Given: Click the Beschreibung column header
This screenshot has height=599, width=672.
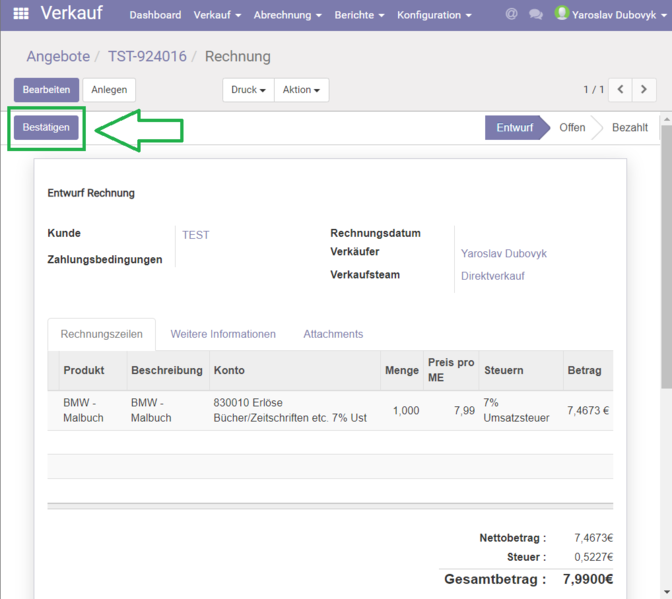Looking at the screenshot, I should click(167, 370).
